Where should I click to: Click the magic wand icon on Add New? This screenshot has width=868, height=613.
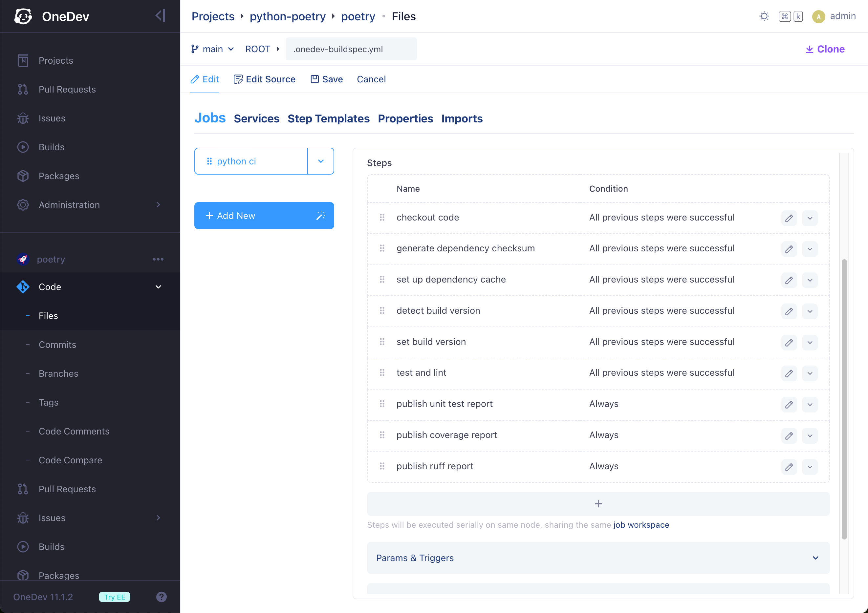click(x=321, y=215)
